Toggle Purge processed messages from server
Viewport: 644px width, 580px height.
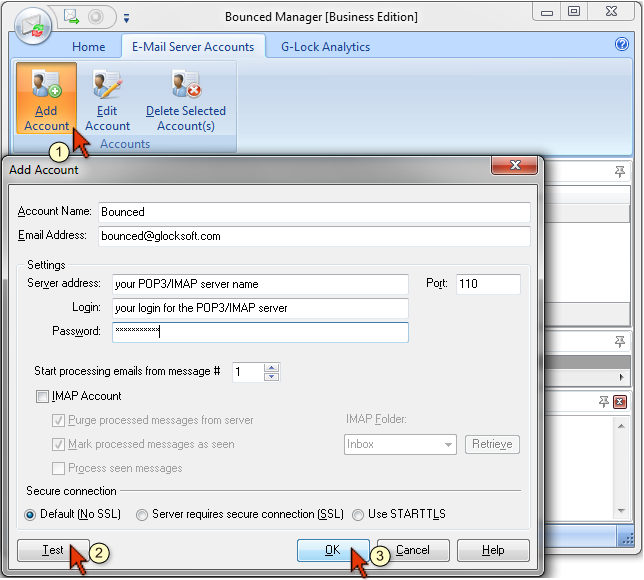click(x=58, y=420)
